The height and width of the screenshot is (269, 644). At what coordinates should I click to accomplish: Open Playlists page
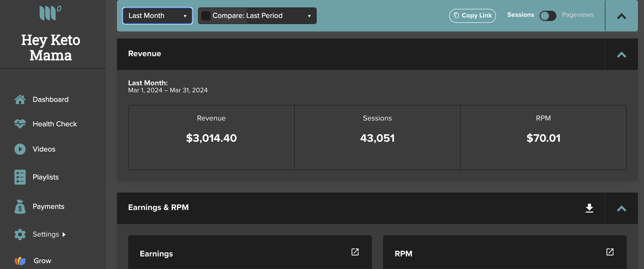pyautogui.click(x=46, y=177)
